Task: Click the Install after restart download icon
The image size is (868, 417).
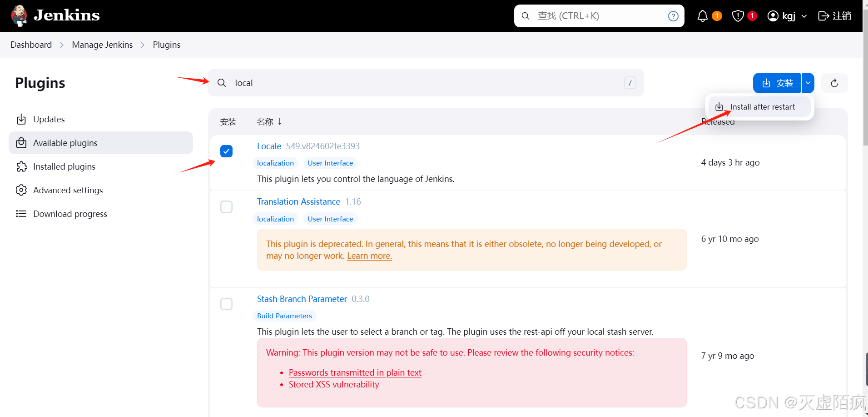Action: coord(719,107)
